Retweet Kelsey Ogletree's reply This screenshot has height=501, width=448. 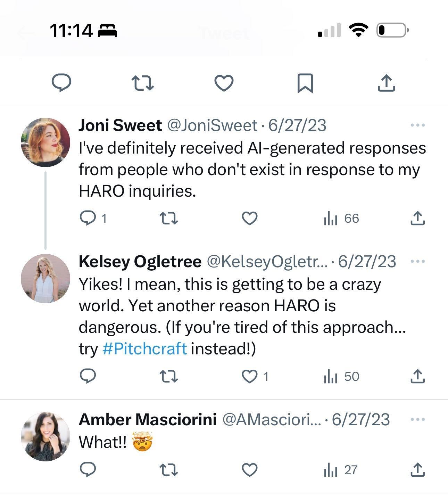(168, 376)
